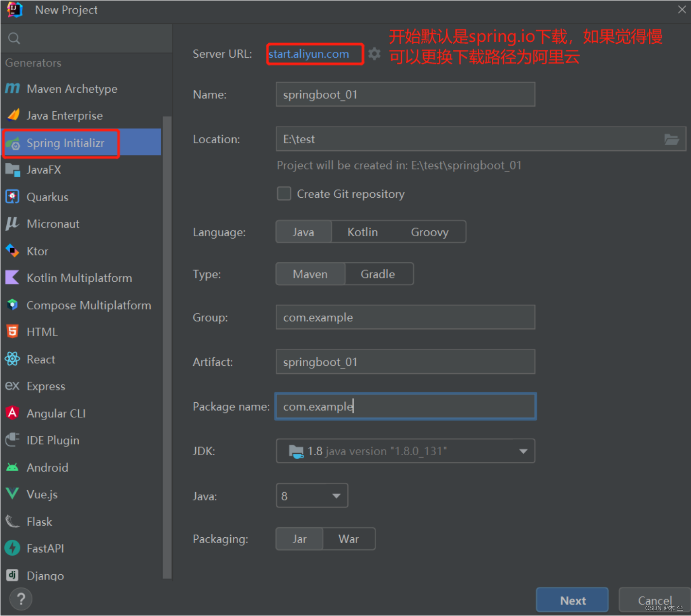Click the Ktor generator icon
Image resolution: width=691 pixels, height=616 pixels.
(x=12, y=251)
